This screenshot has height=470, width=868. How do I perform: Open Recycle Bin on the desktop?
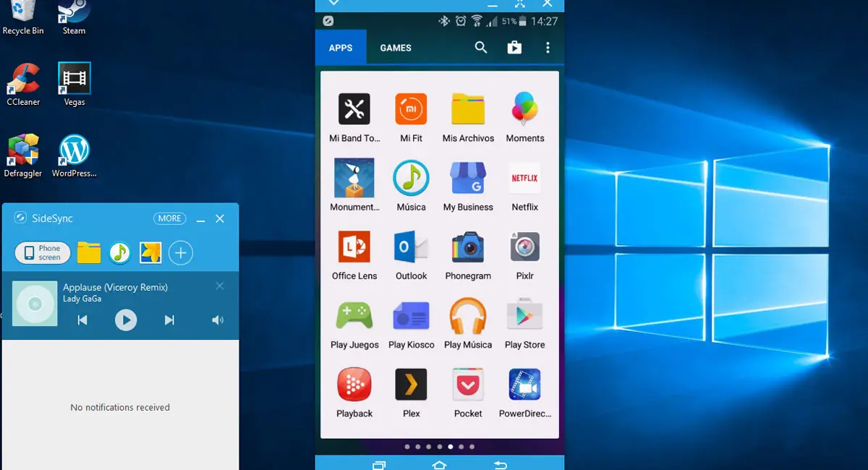point(23,17)
